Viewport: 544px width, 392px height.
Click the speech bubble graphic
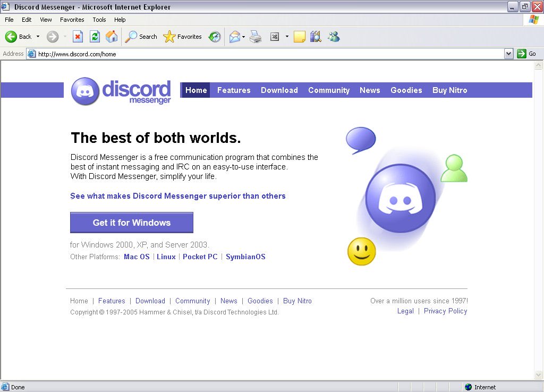361,140
